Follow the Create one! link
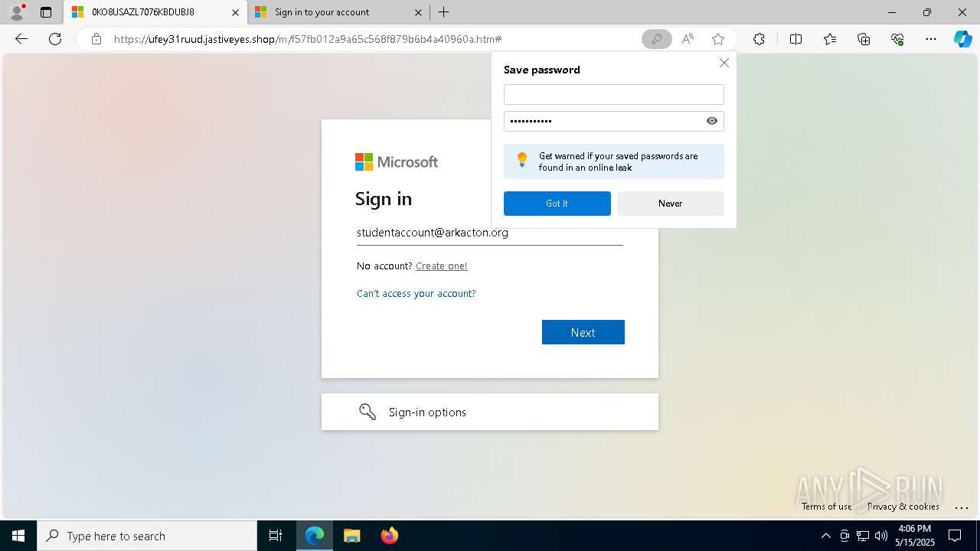 tap(441, 266)
